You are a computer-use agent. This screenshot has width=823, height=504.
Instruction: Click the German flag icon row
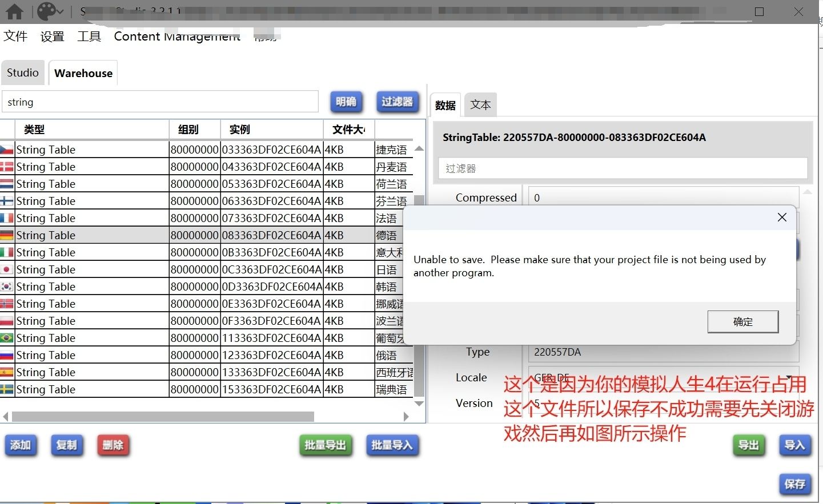click(x=7, y=235)
